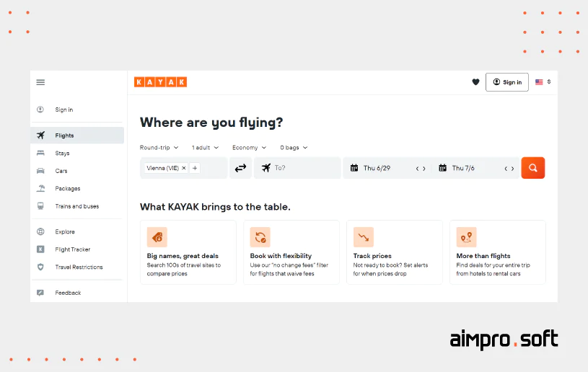588x372 pixels.
Task: Click the return calendar icon
Action: pos(442,168)
